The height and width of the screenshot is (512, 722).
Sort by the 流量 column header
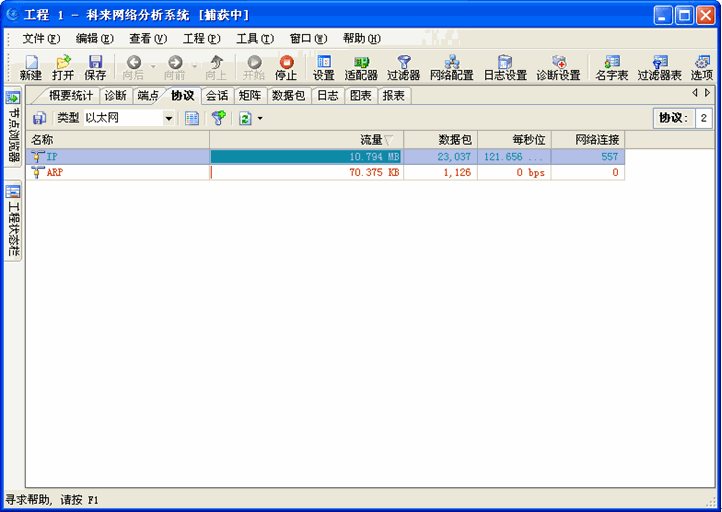coord(307,140)
